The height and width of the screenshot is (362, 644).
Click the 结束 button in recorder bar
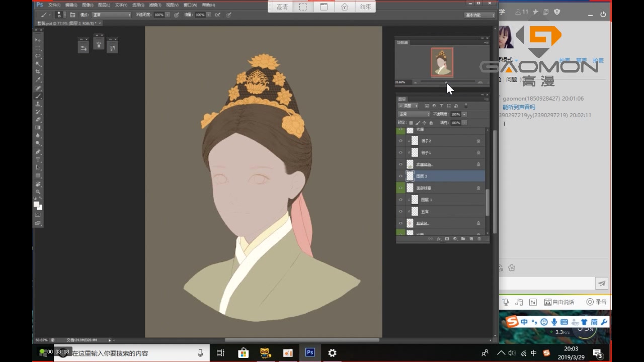pos(365,7)
